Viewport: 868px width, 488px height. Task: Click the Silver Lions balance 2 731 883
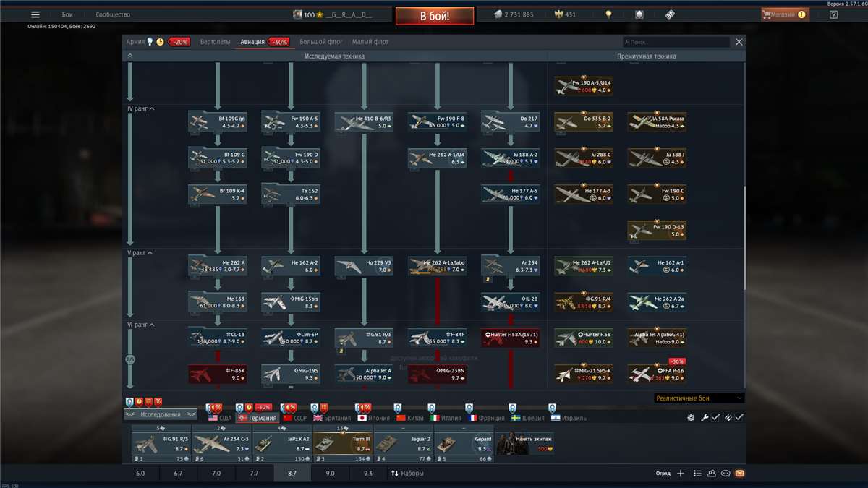pyautogui.click(x=514, y=14)
